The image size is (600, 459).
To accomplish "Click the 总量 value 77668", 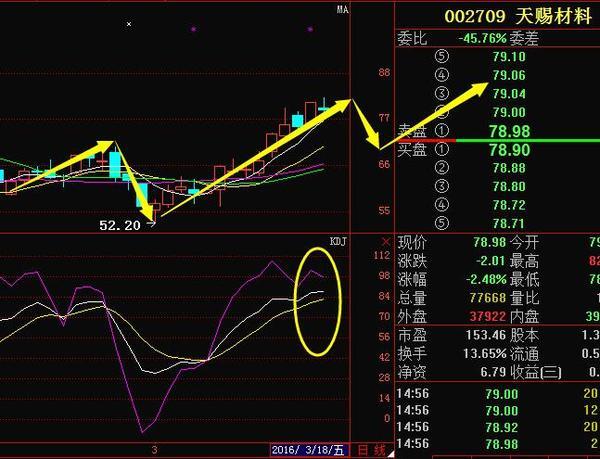I will pyautogui.click(x=488, y=298).
